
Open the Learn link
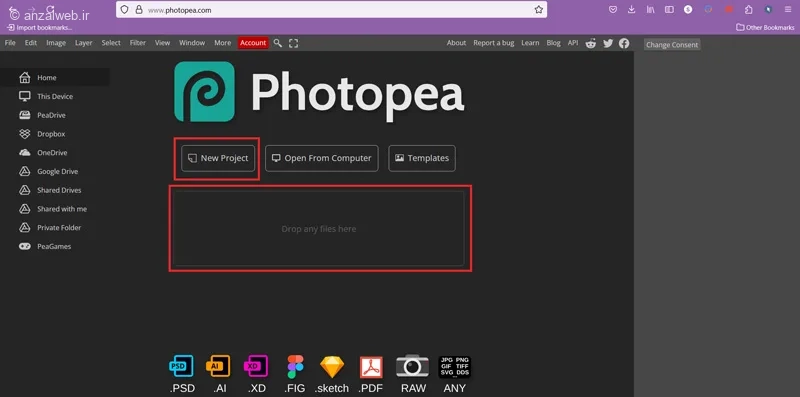coord(530,43)
